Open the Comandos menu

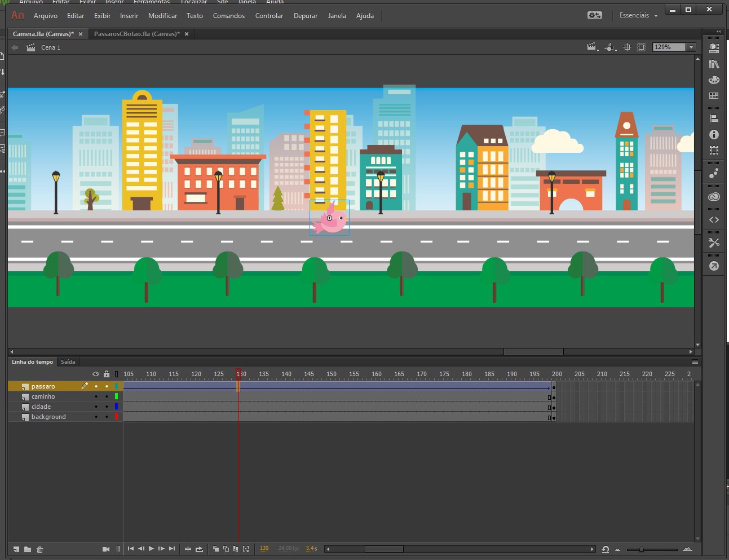(x=229, y=15)
